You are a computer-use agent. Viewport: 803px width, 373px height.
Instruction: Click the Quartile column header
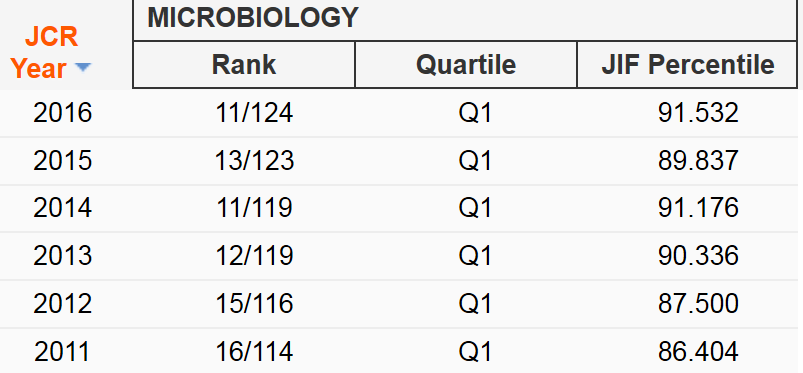[x=466, y=65]
